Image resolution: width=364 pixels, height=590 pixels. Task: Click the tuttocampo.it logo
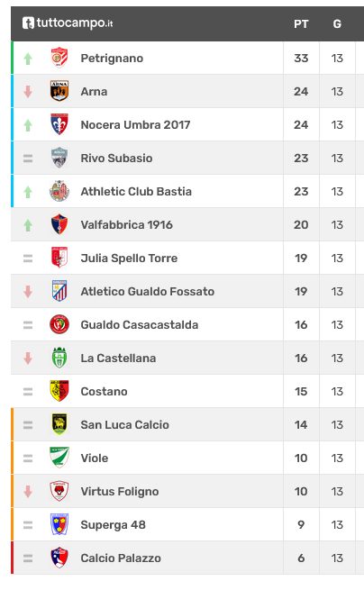pyautogui.click(x=68, y=23)
